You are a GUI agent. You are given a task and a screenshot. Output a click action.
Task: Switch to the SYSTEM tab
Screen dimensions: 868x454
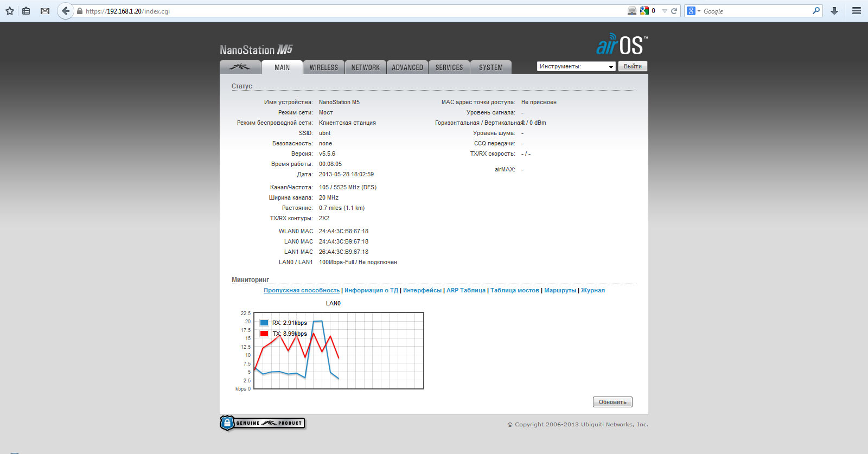click(490, 67)
